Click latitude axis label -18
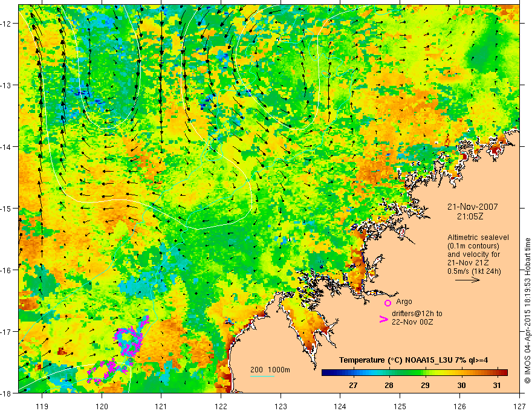532x411 pixels. pyautogui.click(x=7, y=393)
